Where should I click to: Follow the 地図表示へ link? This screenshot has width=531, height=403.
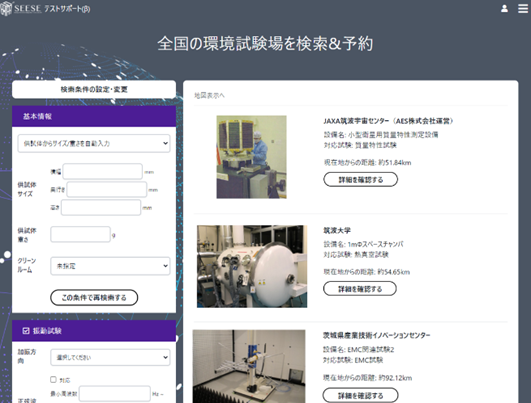click(209, 96)
